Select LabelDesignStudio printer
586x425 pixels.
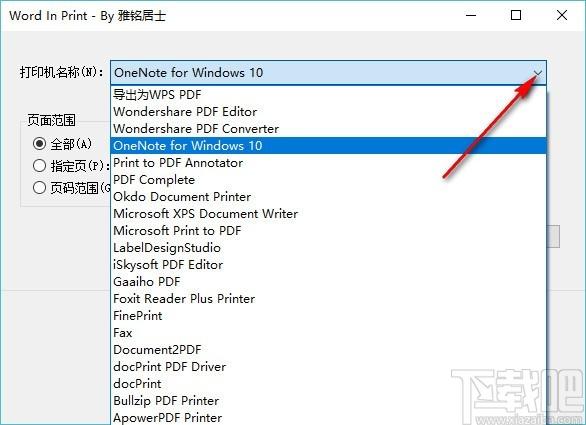click(329, 248)
